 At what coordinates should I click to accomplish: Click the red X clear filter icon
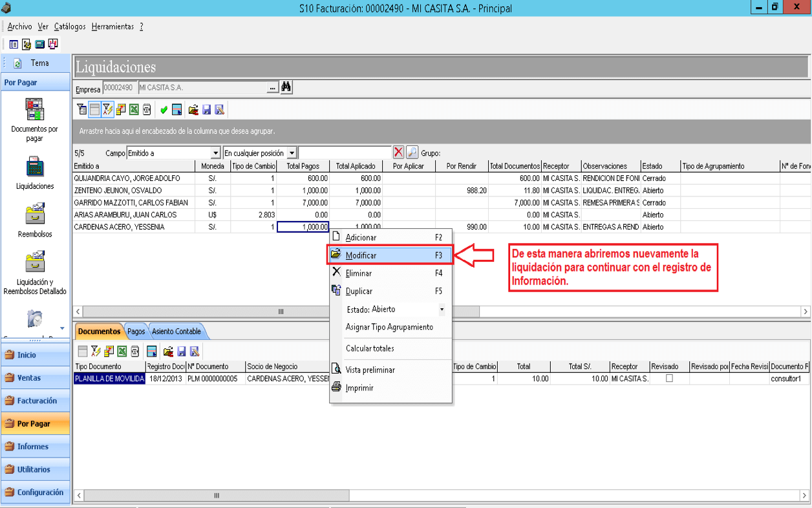[398, 153]
